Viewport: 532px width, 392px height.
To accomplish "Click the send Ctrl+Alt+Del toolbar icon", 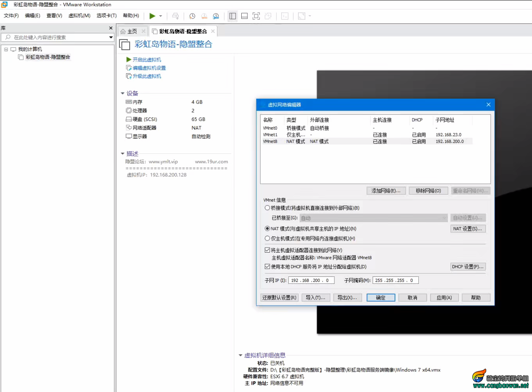I will [175, 16].
